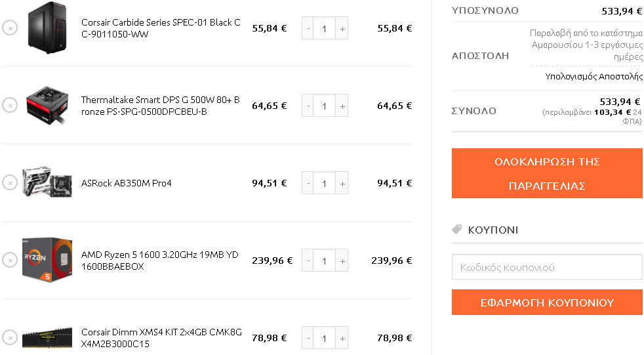Increase quantity of ASRock AB350M Pro4
Image resolution: width=644 pixels, height=355 pixels.
[x=342, y=183]
